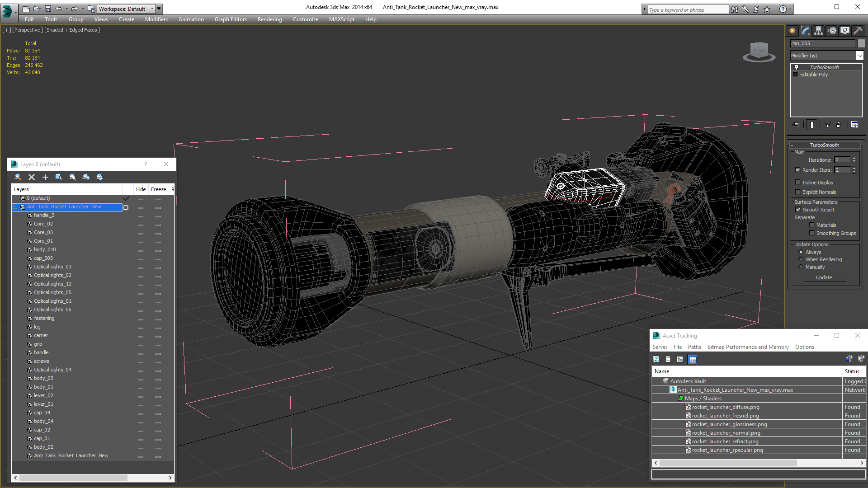
Task: Click the Iterations spinner arrows
Action: (854, 160)
